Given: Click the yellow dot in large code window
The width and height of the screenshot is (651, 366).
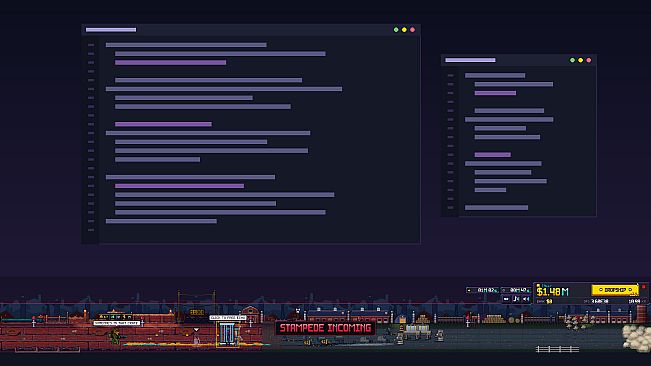Looking at the screenshot, I should tap(404, 30).
